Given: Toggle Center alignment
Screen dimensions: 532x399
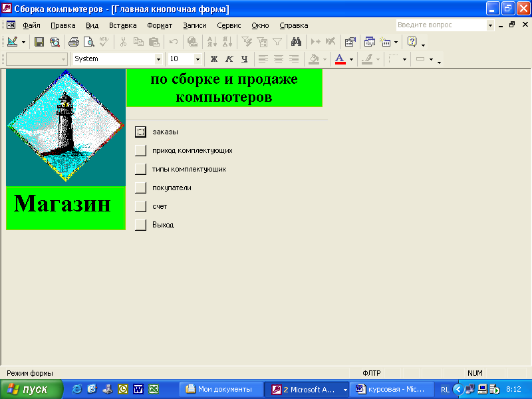Looking at the screenshot, I should coord(279,59).
